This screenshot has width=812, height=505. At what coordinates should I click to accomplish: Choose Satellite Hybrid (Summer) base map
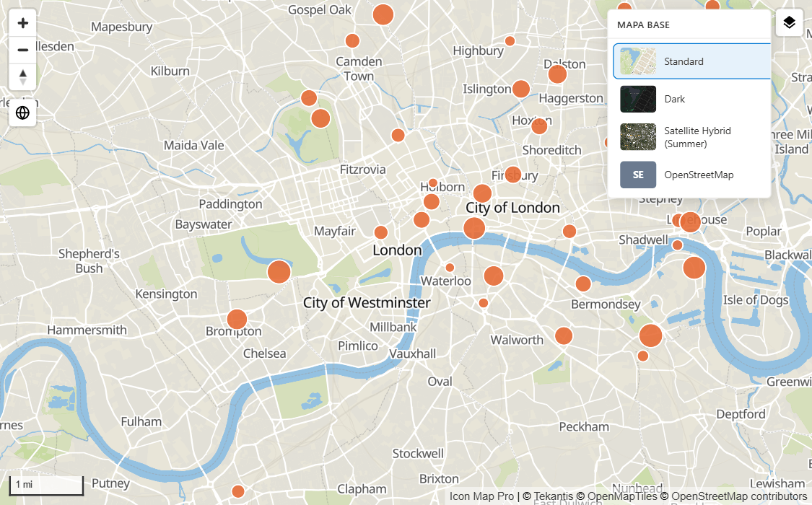692,137
